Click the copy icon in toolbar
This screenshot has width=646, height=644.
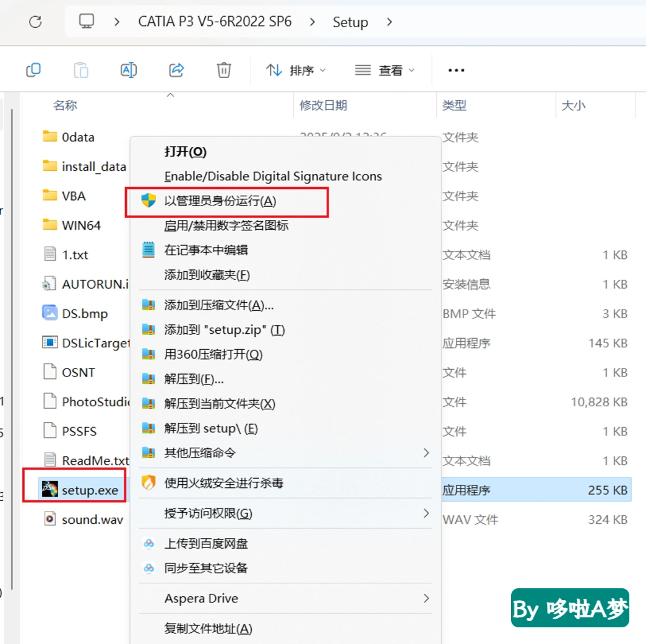pos(33,70)
